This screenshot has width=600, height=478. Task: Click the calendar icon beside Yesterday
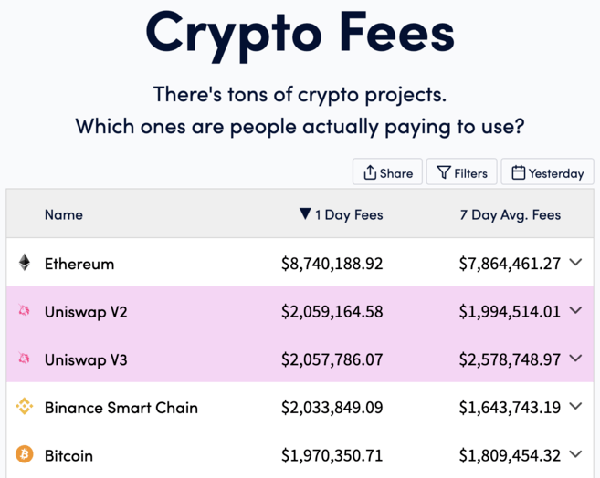tap(517, 173)
